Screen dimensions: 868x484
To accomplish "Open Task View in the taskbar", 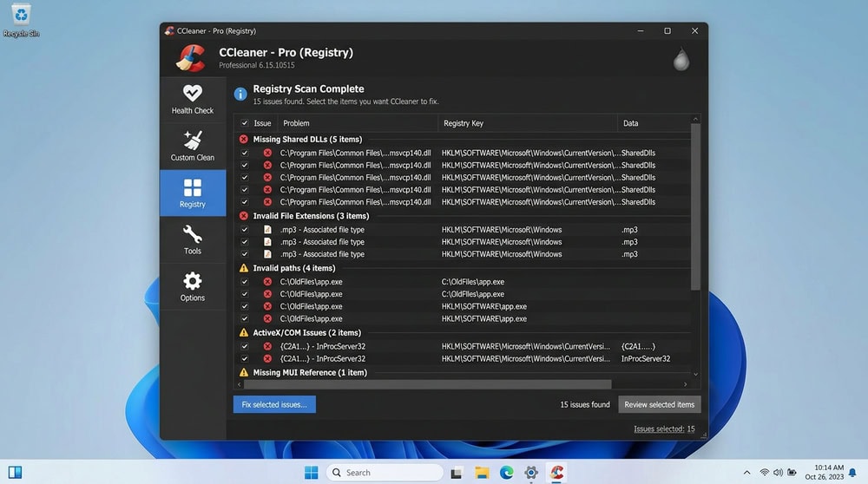I will pos(457,473).
